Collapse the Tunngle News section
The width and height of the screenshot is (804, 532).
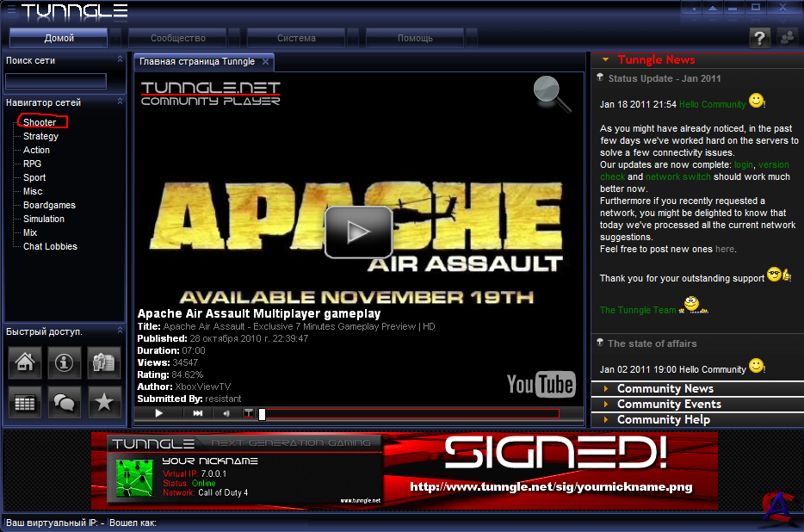click(x=606, y=60)
